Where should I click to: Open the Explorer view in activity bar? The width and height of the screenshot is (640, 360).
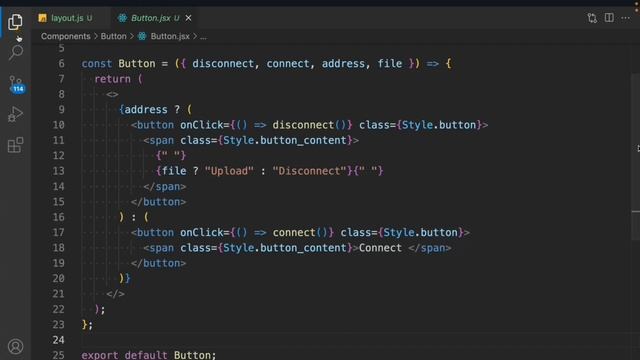[15, 22]
